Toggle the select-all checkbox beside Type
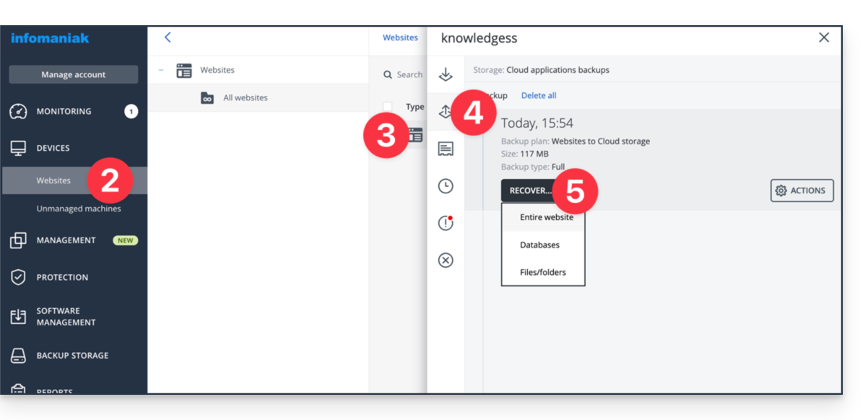The height and width of the screenshot is (420, 868). tap(388, 107)
